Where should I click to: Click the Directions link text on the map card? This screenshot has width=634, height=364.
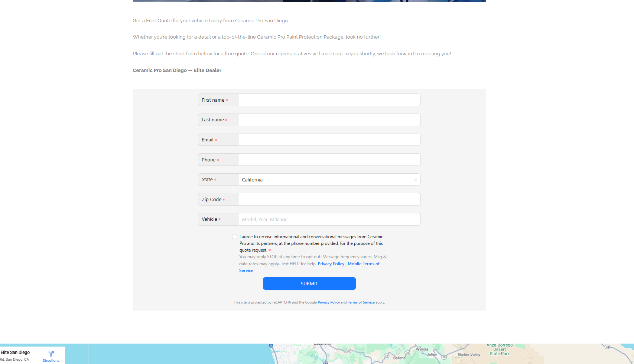(x=51, y=361)
